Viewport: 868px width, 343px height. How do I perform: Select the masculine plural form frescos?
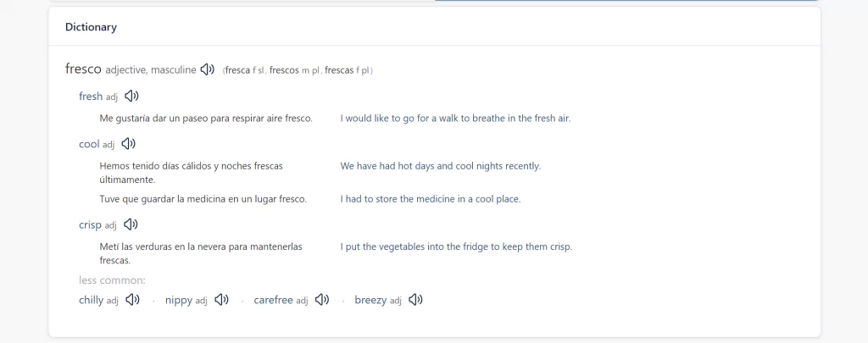tap(284, 70)
